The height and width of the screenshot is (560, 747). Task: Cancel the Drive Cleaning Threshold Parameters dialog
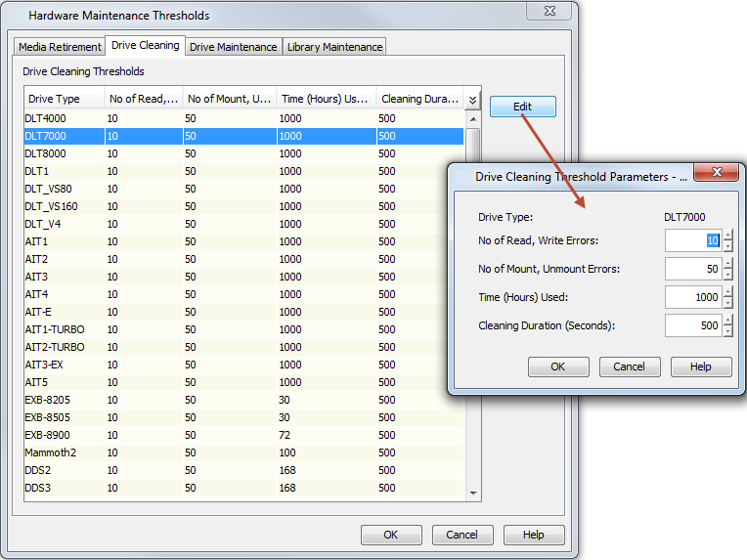pos(629,366)
